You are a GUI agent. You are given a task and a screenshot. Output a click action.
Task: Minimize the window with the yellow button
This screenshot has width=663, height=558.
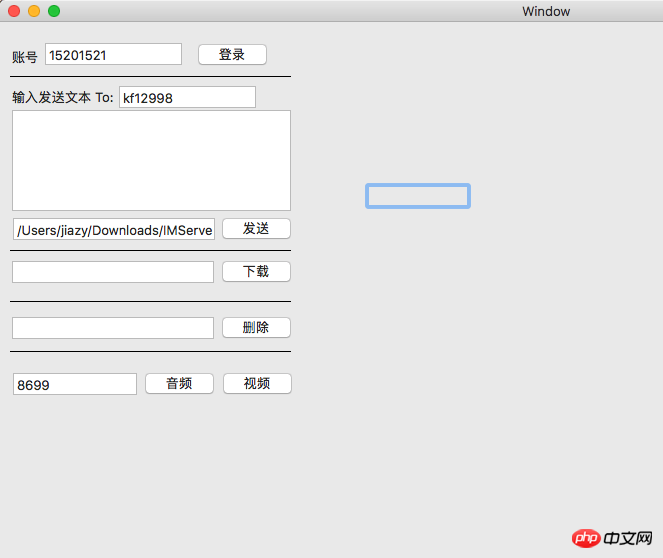point(34,11)
